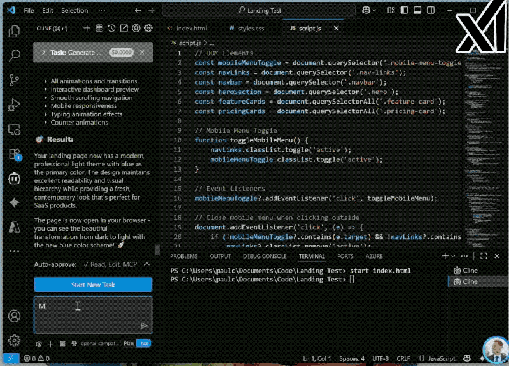The width and height of the screenshot is (509, 366).
Task: Open Cline task history clock icon
Action: 111,28
